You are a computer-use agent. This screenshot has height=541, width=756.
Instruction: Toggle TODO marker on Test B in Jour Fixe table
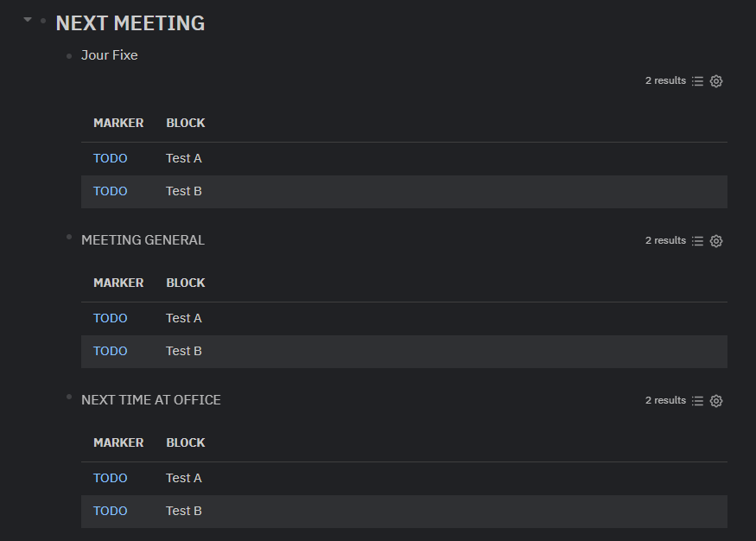pyautogui.click(x=110, y=191)
